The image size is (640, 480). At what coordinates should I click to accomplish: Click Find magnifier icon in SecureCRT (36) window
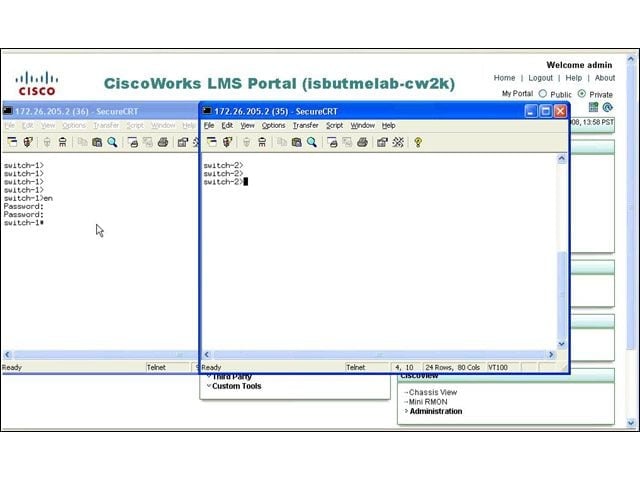[x=112, y=142]
